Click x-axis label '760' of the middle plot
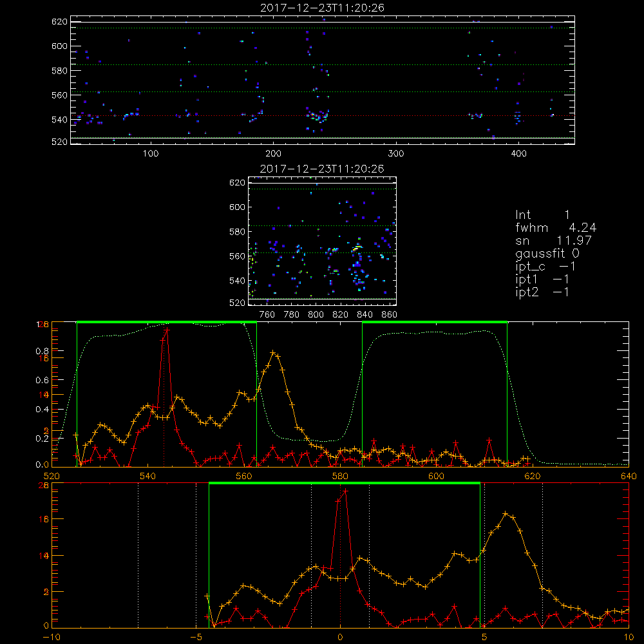Screen dimensions: 644x644 tap(267, 315)
